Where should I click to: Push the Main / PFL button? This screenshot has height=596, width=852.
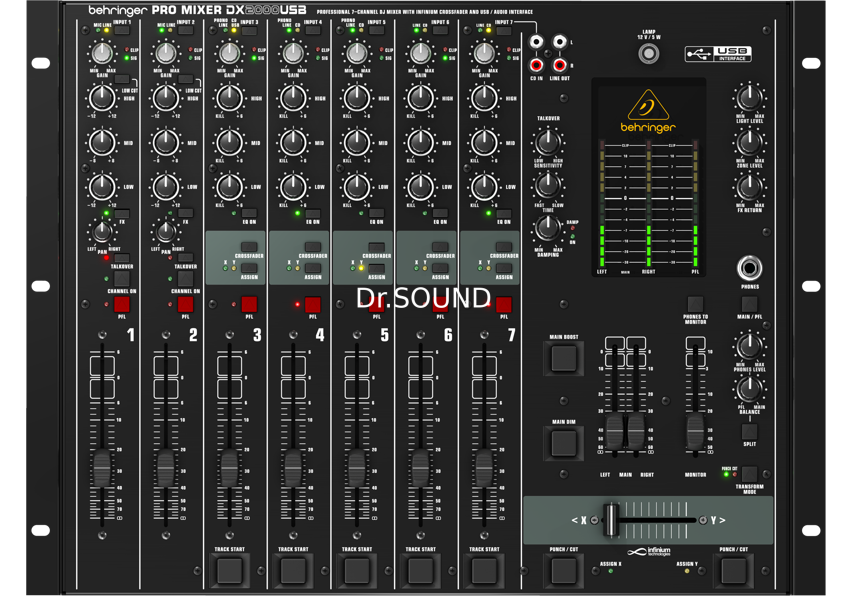(x=749, y=304)
